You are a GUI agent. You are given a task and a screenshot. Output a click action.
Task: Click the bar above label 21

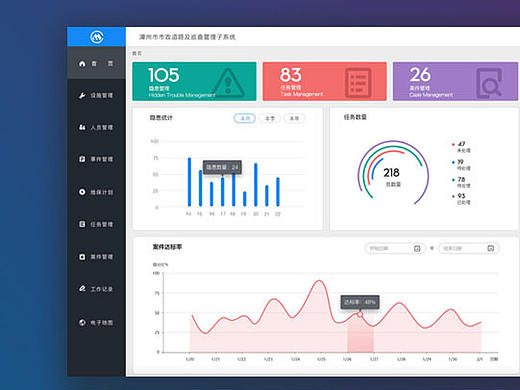click(267, 196)
